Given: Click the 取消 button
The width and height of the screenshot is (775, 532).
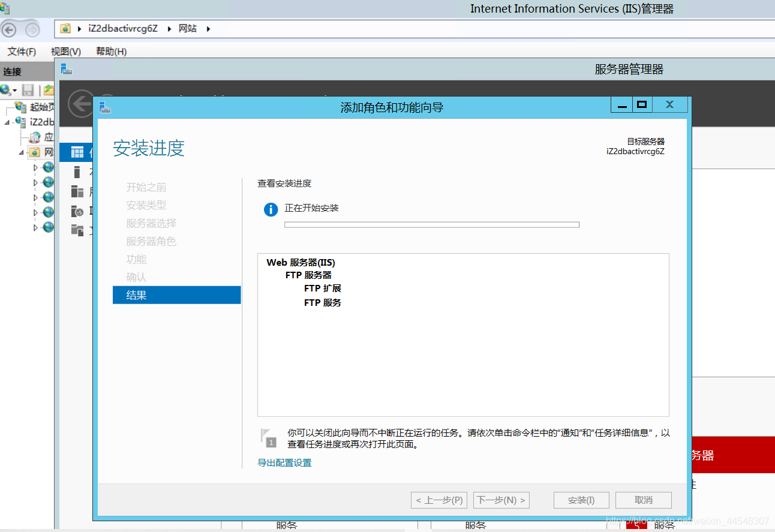Looking at the screenshot, I should coord(644,500).
